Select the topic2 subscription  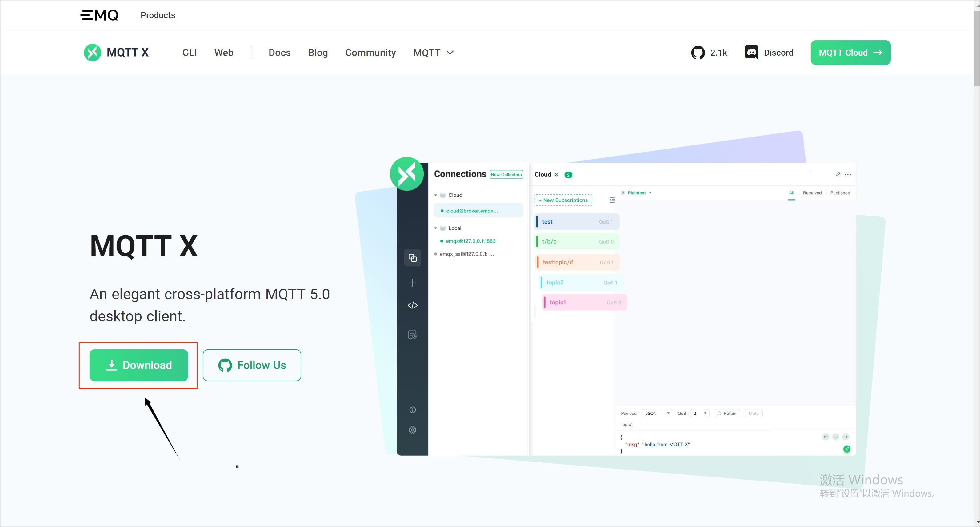click(581, 283)
